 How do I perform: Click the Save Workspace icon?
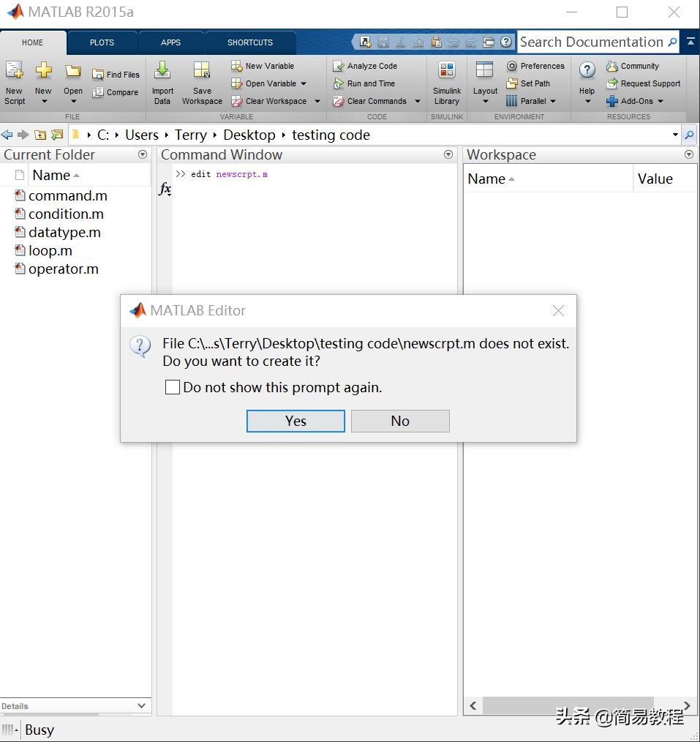pos(202,70)
